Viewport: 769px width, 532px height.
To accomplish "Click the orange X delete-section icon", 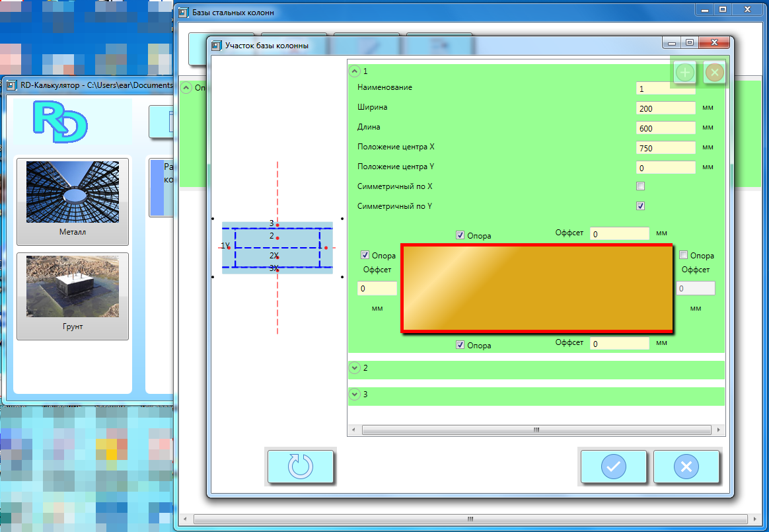I will (x=715, y=73).
